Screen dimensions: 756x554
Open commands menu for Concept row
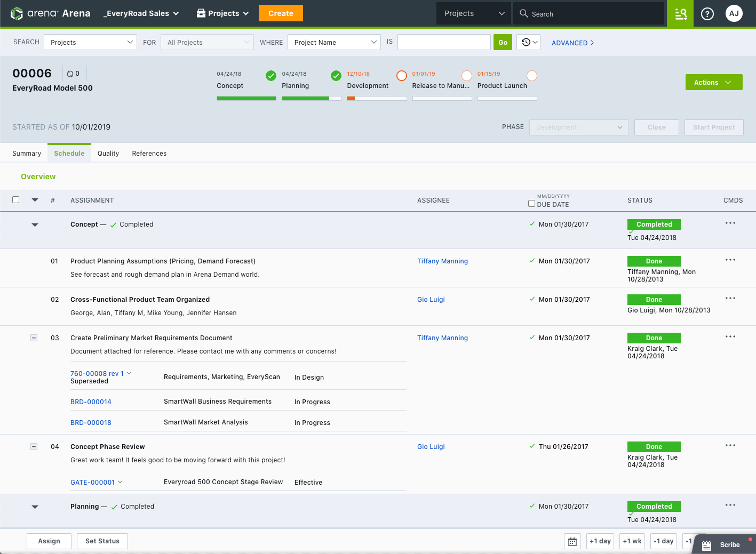[730, 223]
